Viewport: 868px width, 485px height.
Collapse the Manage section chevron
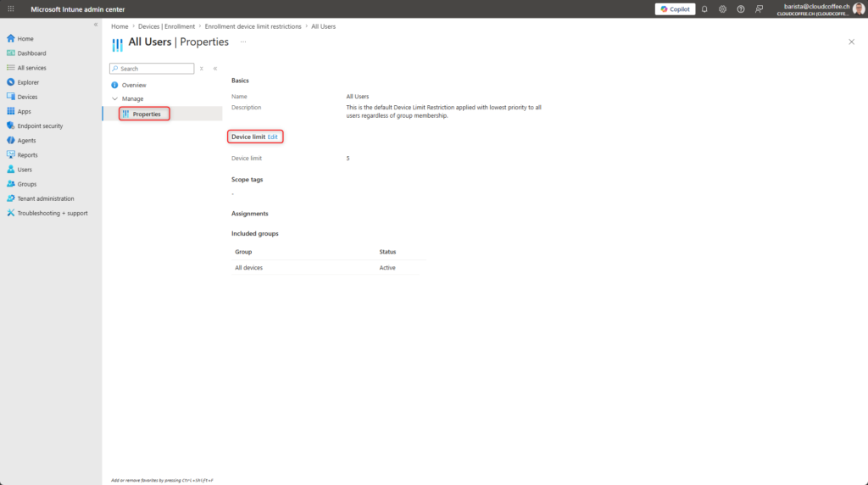[x=115, y=98]
